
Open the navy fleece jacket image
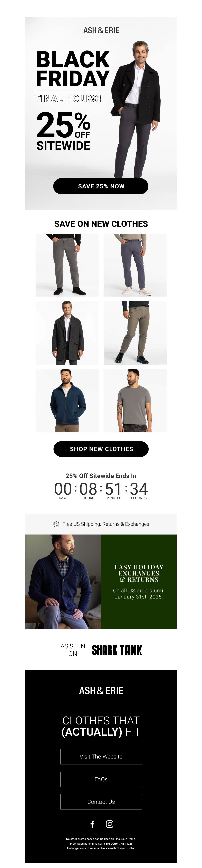tap(67, 401)
